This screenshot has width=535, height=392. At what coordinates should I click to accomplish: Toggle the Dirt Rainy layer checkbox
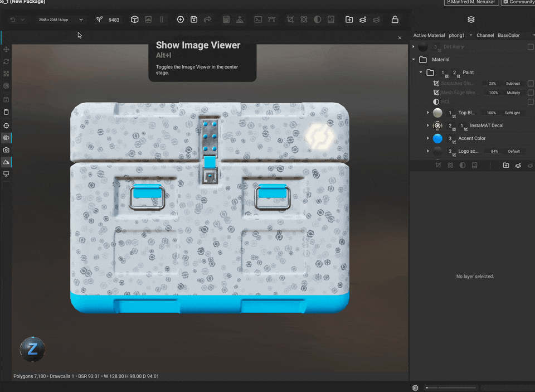(531, 47)
